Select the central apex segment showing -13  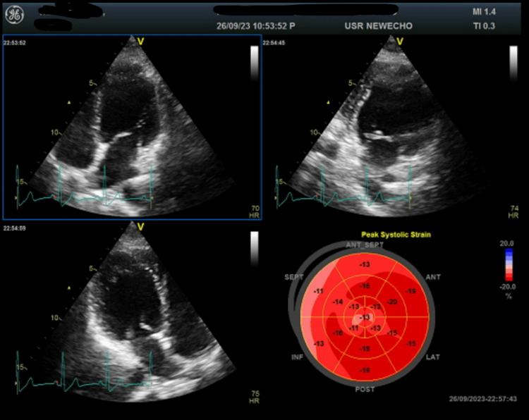point(365,318)
